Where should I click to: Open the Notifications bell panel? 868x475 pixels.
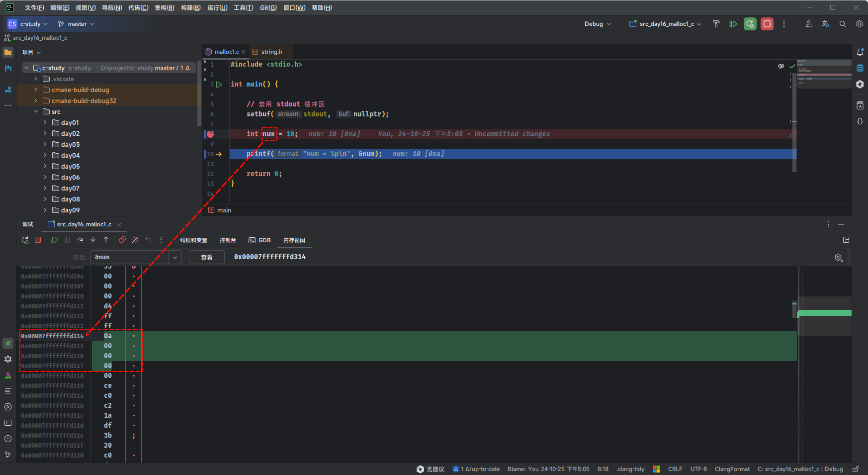pos(860,52)
